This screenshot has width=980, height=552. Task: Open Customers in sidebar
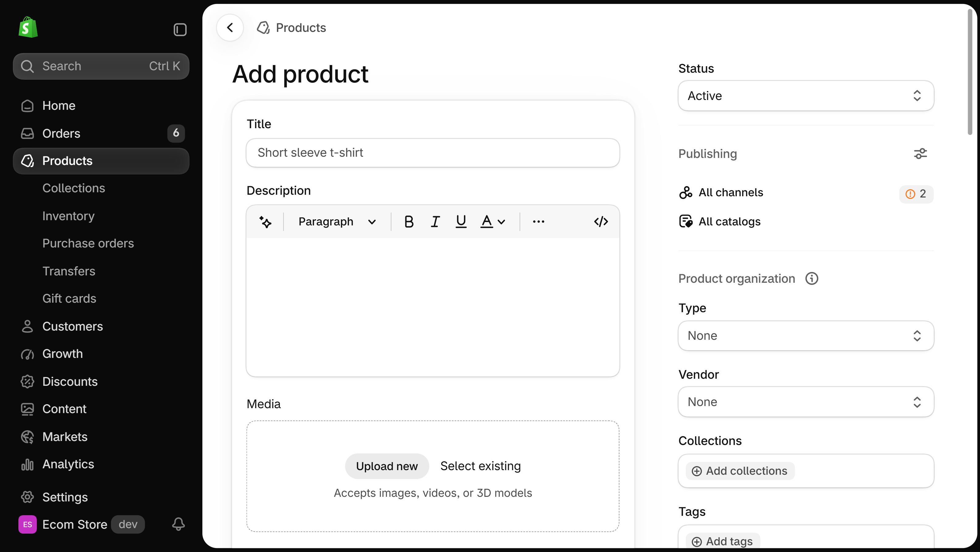[101, 326]
